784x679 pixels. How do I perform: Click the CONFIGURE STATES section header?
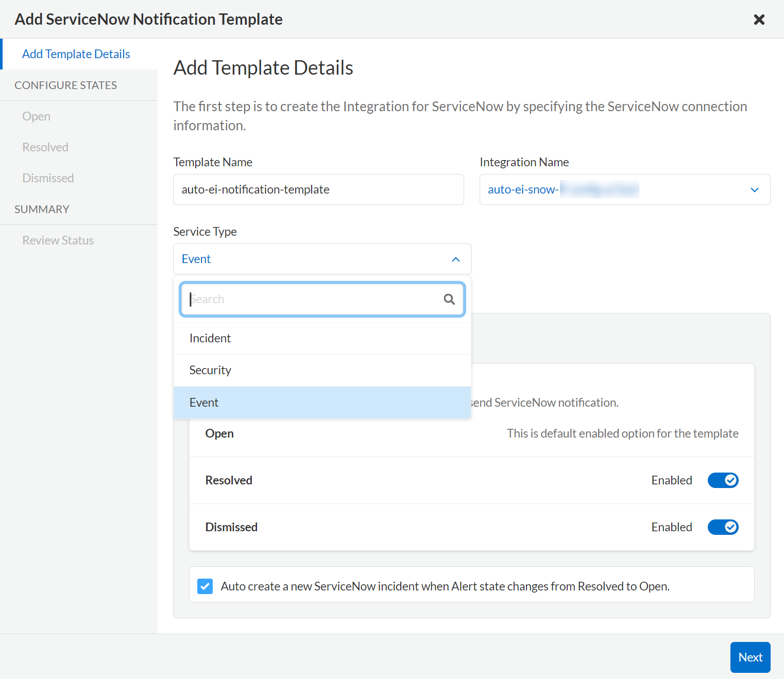coord(66,85)
